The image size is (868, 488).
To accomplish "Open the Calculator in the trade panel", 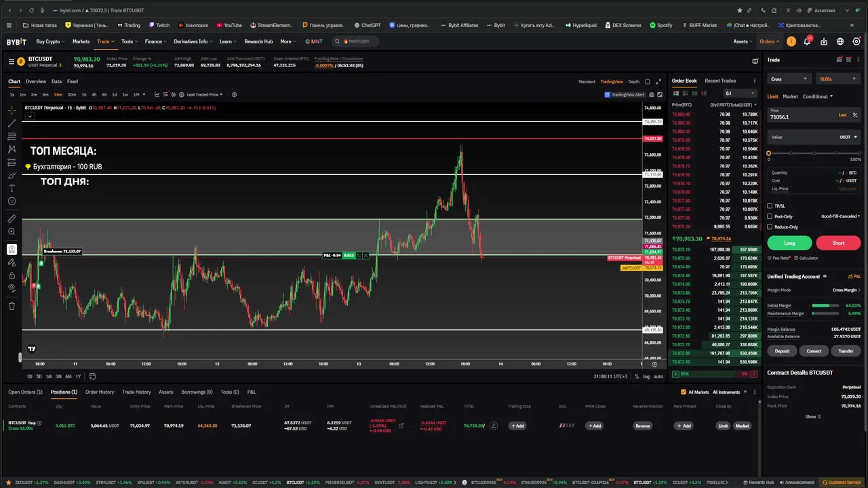I will 806,258.
